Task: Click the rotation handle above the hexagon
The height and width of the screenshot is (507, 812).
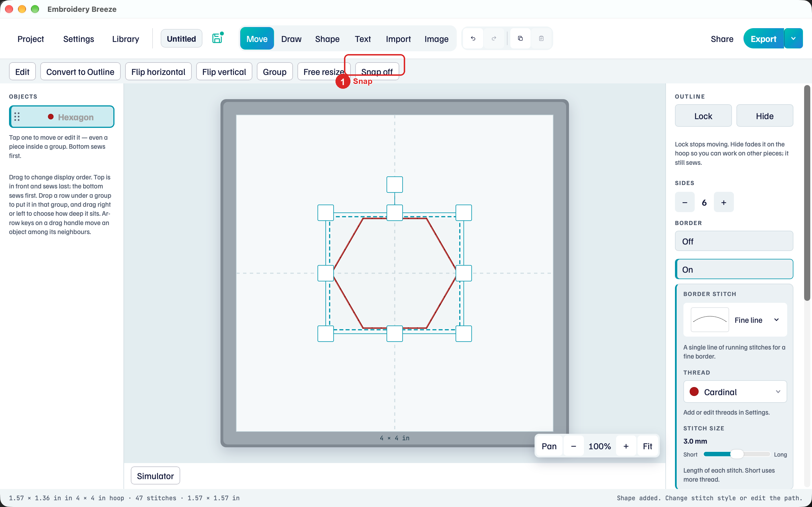Action: click(x=395, y=184)
